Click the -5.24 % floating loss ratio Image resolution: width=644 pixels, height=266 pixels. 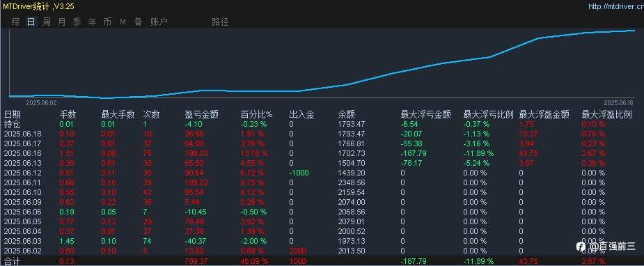pos(476,163)
